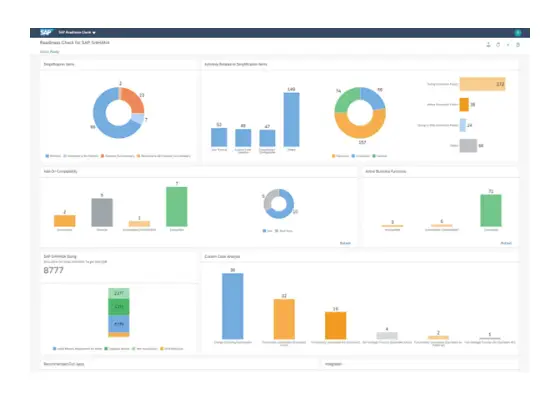
Task: Select the blue bar labeled 53
Action: [x=219, y=137]
